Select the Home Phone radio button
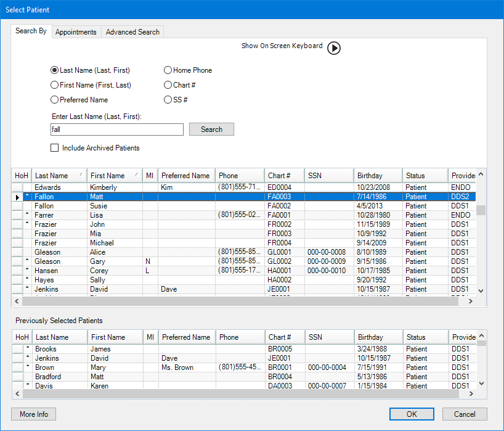Screen dimensions: 504x431 pyautogui.click(x=168, y=70)
